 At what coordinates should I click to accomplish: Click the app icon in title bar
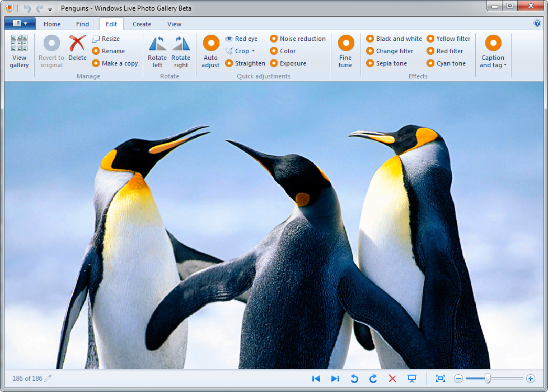pyautogui.click(x=9, y=8)
